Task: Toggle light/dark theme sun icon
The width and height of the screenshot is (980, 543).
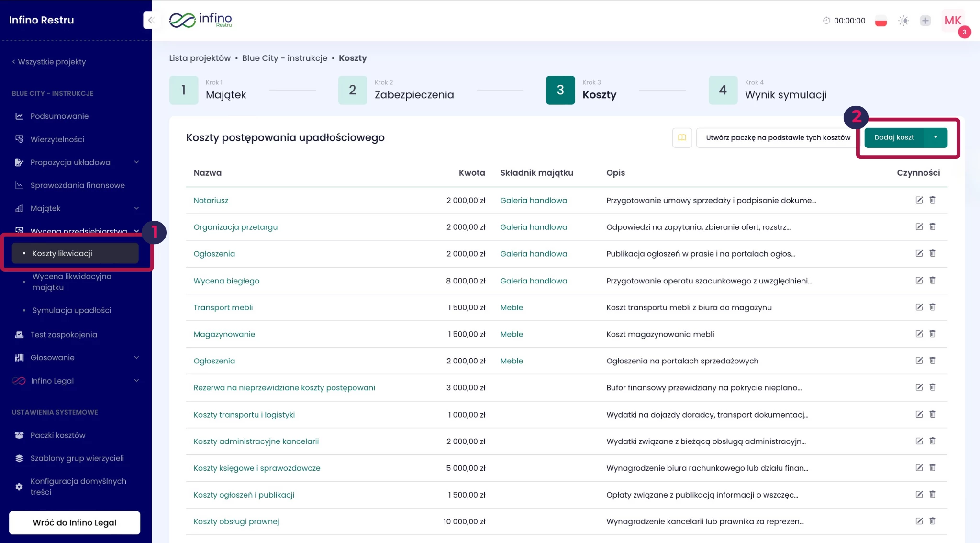Action: pos(903,21)
